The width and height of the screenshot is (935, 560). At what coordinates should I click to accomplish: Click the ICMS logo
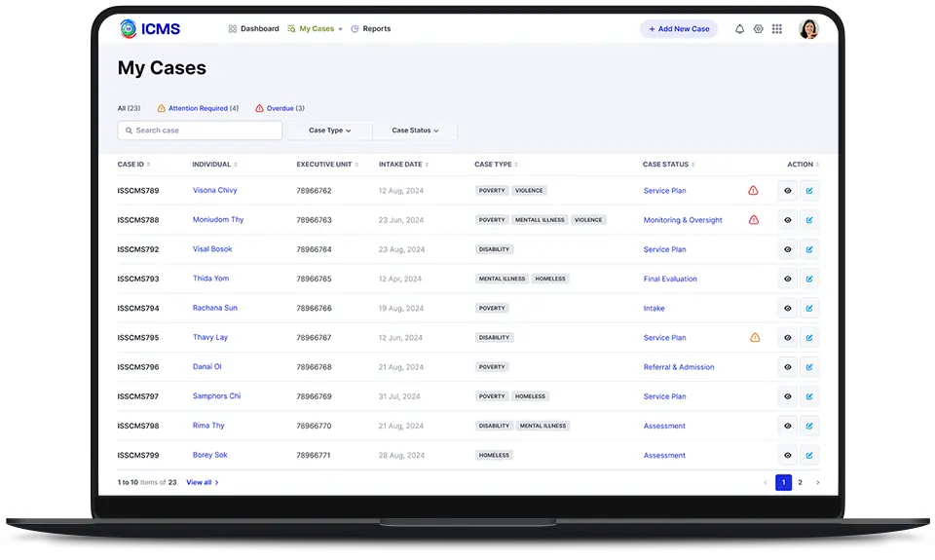150,29
